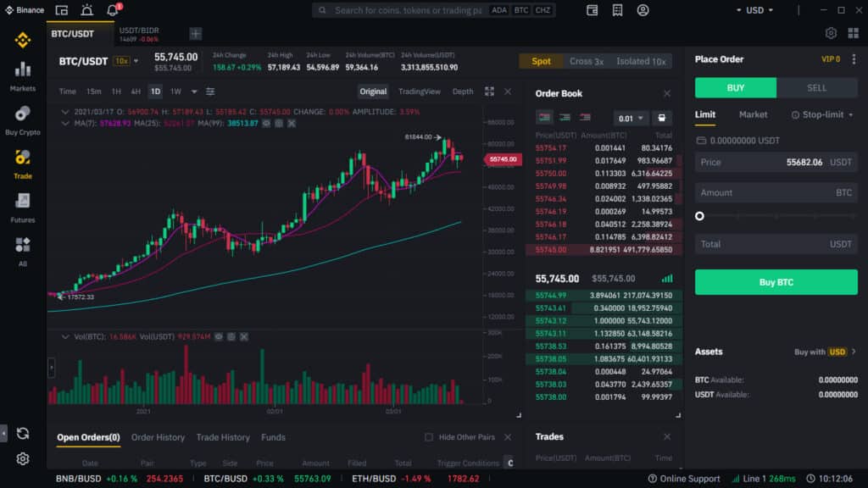Open the All apps sidebar icon

tap(23, 252)
